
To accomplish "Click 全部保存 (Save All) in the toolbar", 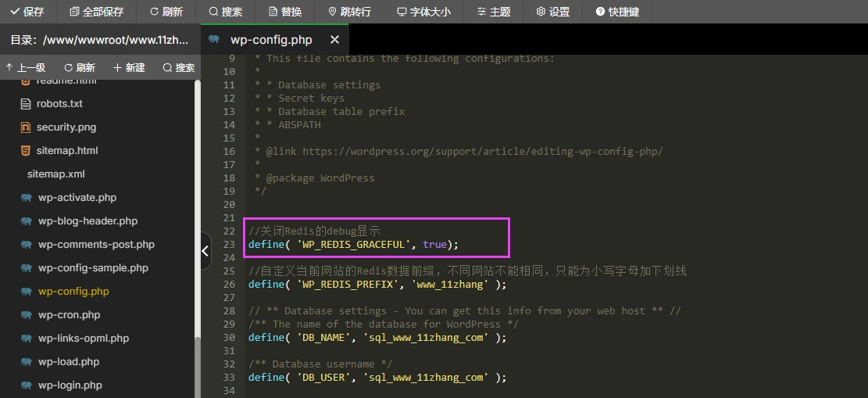I will point(97,12).
